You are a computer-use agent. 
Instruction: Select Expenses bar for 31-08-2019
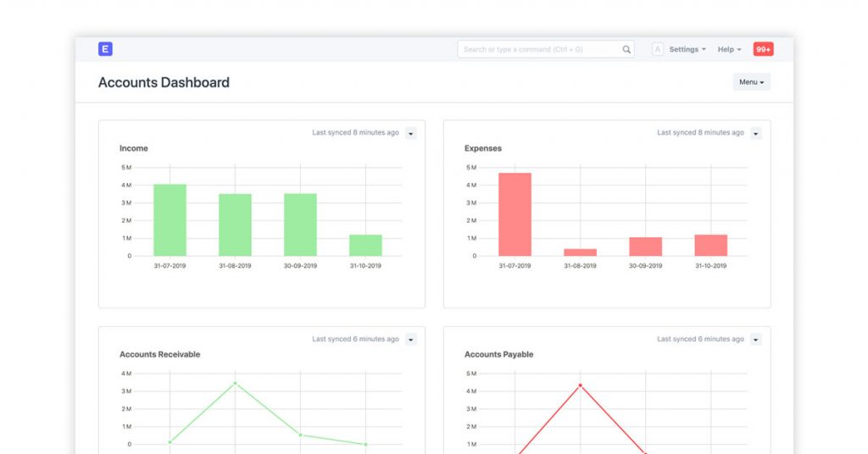580,252
